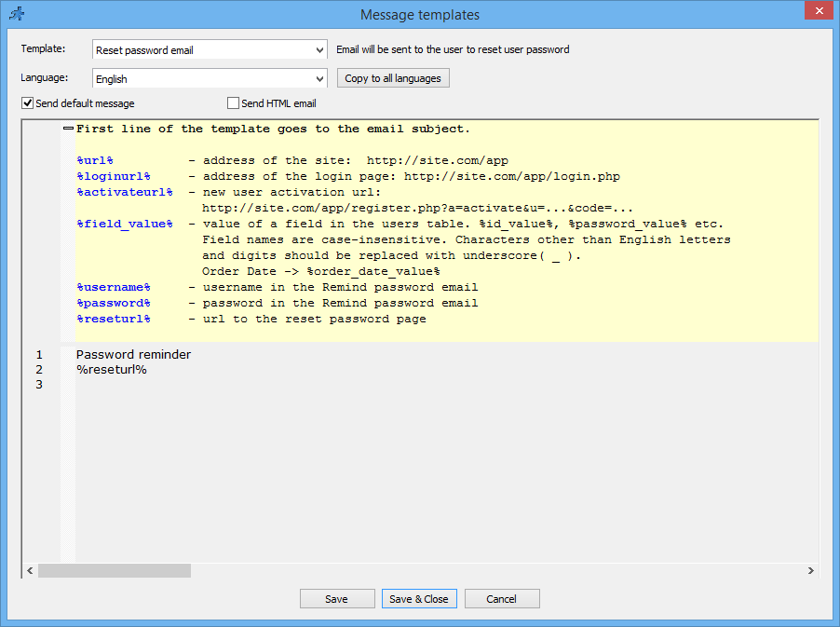Screen dimensions: 840x627
Task: Click line number 2 in the gutter
Action: pos(38,369)
